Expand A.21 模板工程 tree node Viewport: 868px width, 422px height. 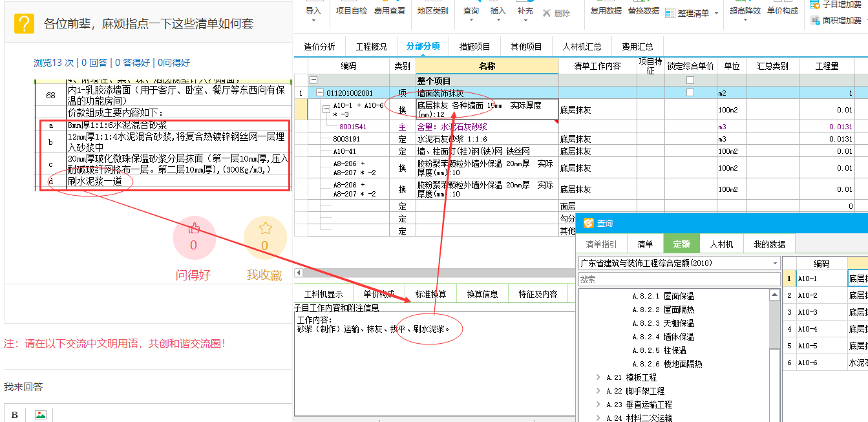[598, 377]
